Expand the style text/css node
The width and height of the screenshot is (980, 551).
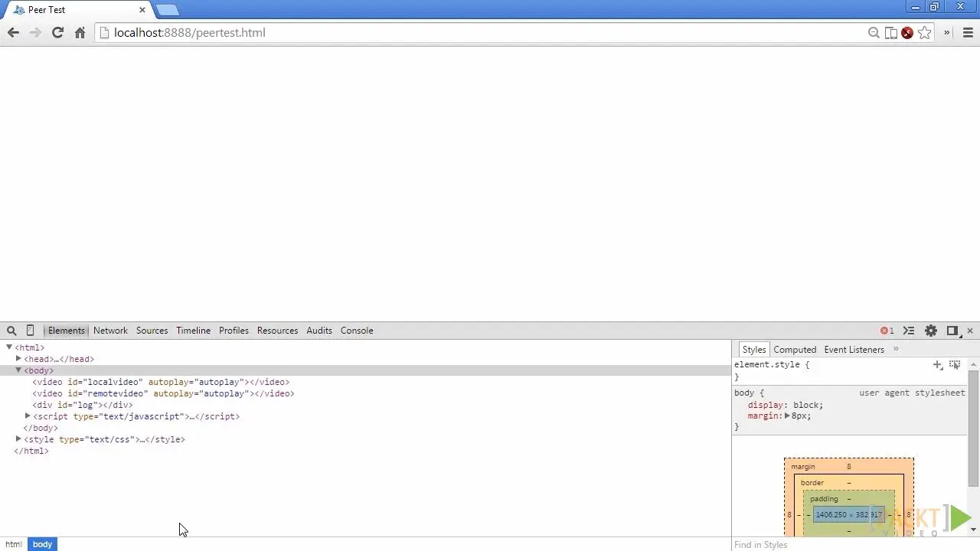pyautogui.click(x=18, y=439)
